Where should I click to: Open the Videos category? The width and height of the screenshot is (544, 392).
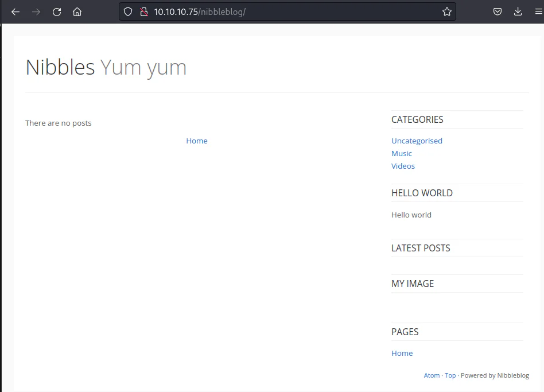[403, 166]
